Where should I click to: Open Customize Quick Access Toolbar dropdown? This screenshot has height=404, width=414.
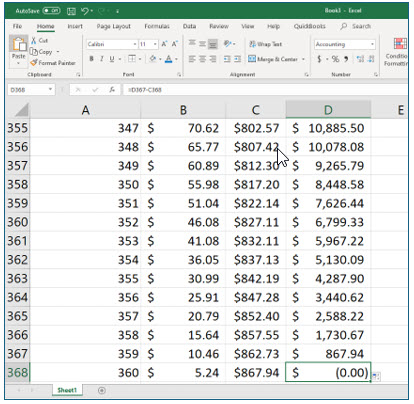117,11
